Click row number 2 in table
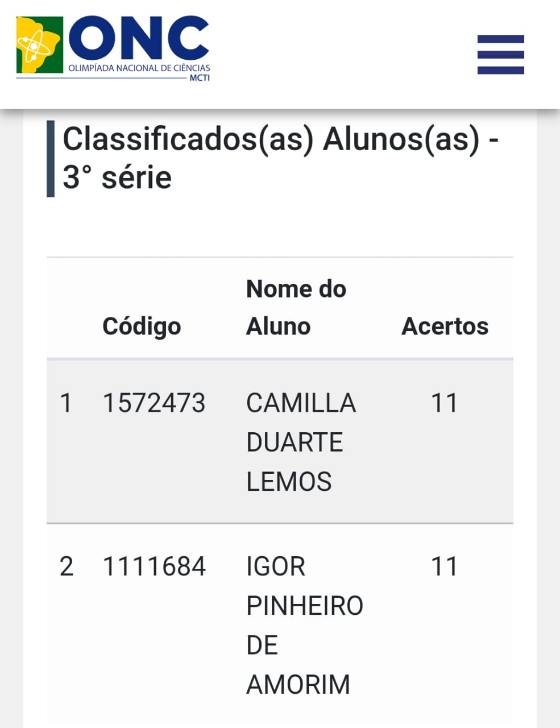Viewport: 560px width, 728px height. (66, 566)
